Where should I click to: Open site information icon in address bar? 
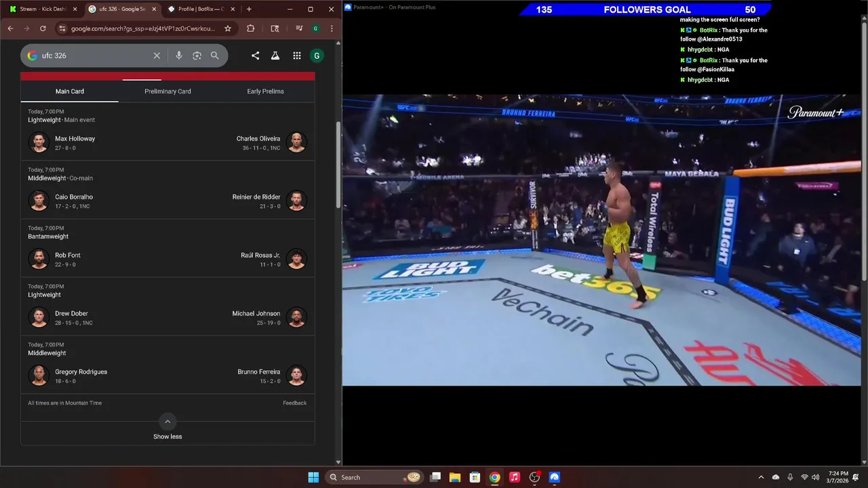(62, 28)
